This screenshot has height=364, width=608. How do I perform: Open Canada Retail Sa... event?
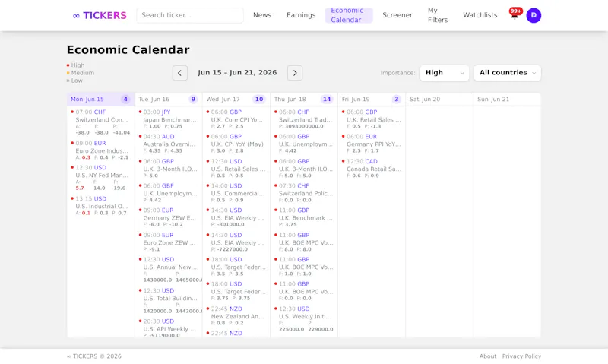click(372, 169)
